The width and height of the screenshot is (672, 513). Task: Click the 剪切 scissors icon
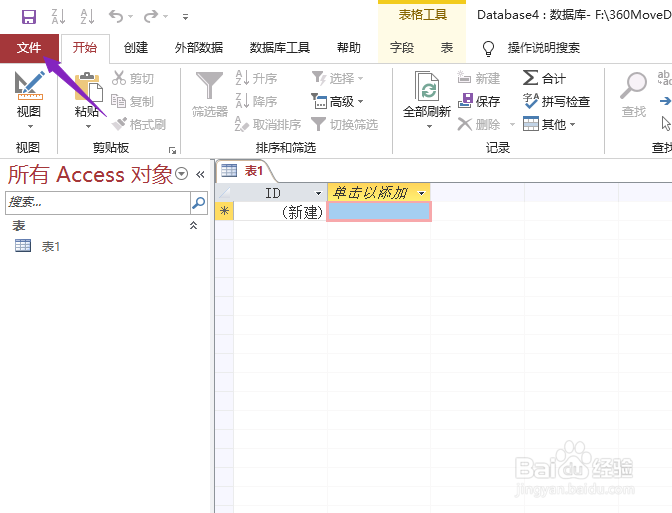[119, 78]
